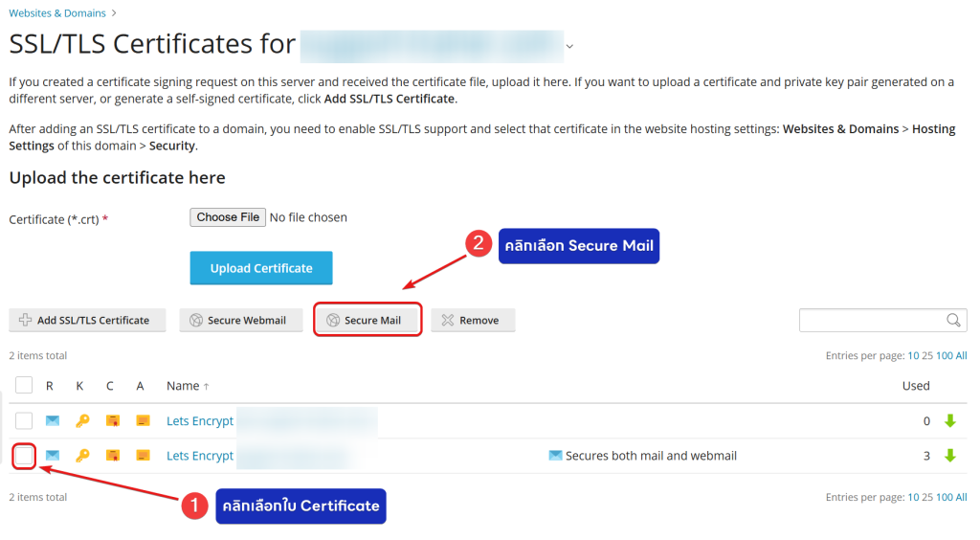Click the Choose File button
Viewport: 980px width, 540px height.
click(x=228, y=217)
